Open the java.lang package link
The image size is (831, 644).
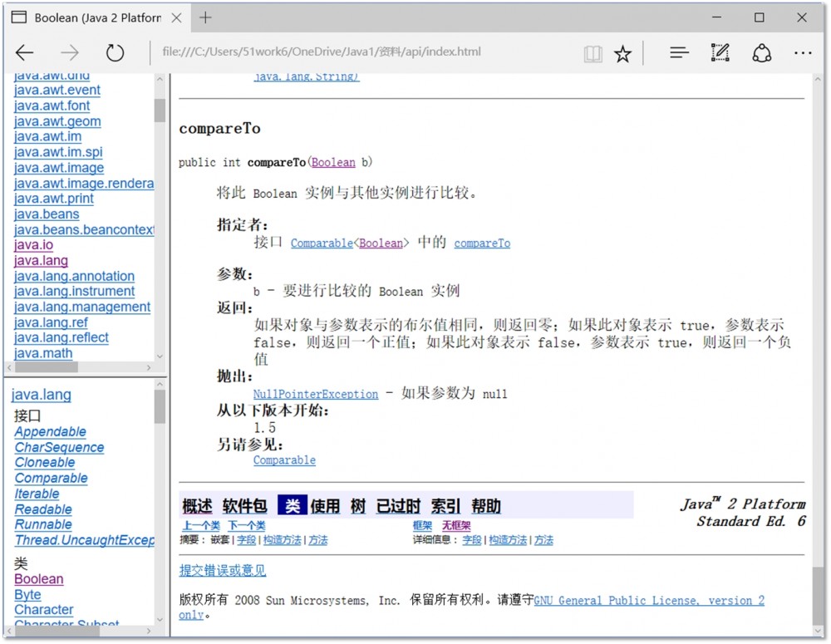click(x=40, y=260)
